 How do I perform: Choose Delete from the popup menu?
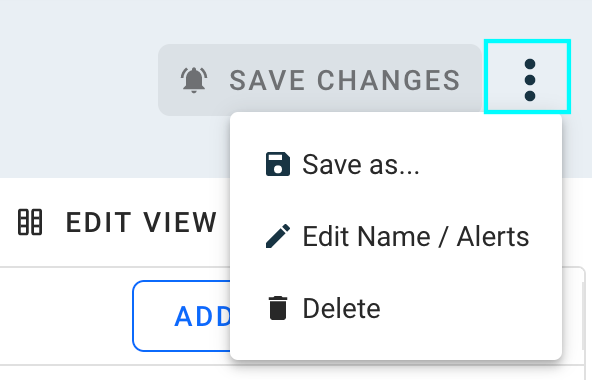coord(396,308)
